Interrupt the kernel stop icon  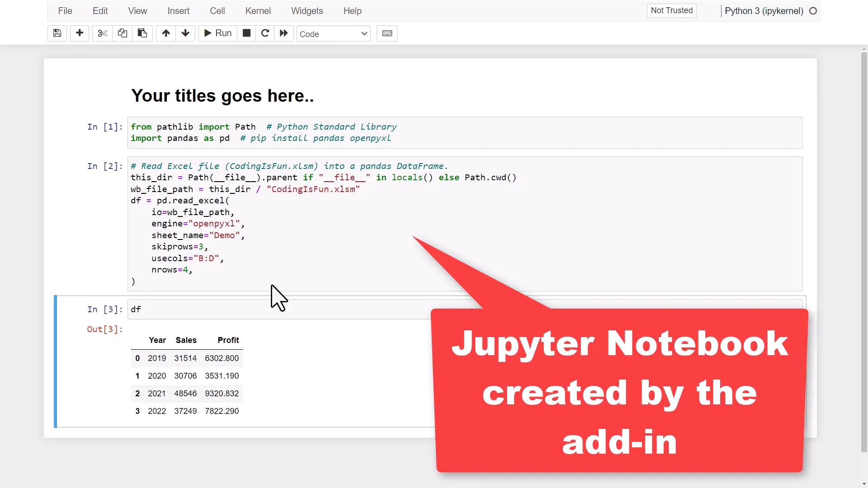click(246, 33)
